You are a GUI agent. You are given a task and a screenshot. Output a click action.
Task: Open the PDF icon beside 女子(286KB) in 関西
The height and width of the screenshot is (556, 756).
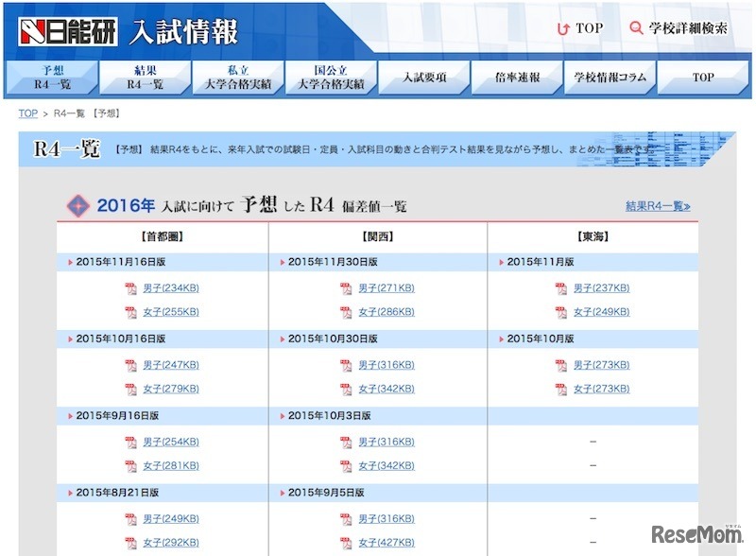(x=346, y=313)
